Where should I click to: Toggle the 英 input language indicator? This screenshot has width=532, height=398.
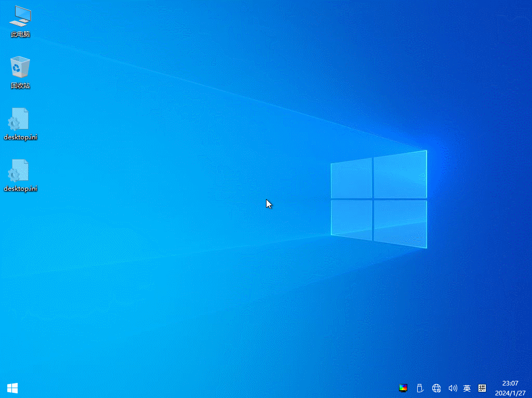pyautogui.click(x=467, y=388)
